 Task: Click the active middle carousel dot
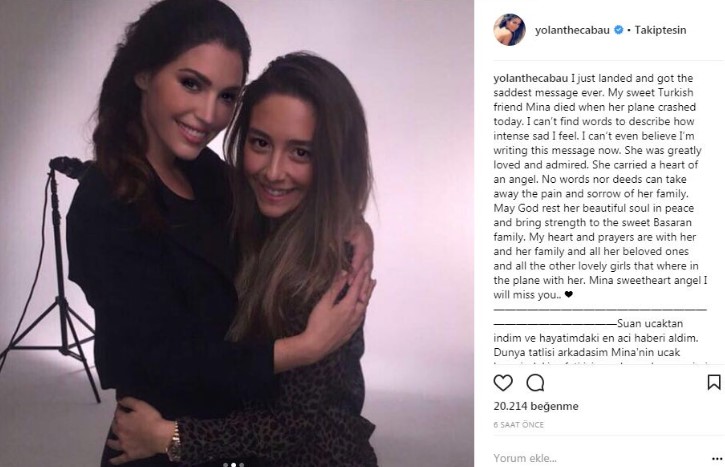(233, 465)
